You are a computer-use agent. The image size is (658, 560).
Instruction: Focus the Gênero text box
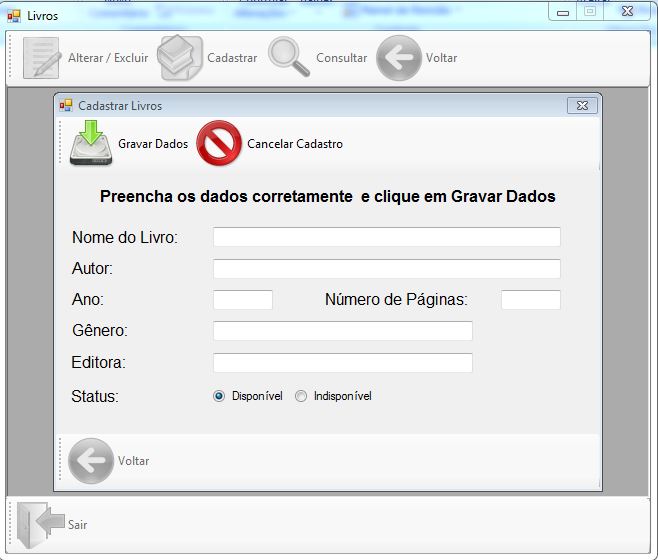[342, 331]
